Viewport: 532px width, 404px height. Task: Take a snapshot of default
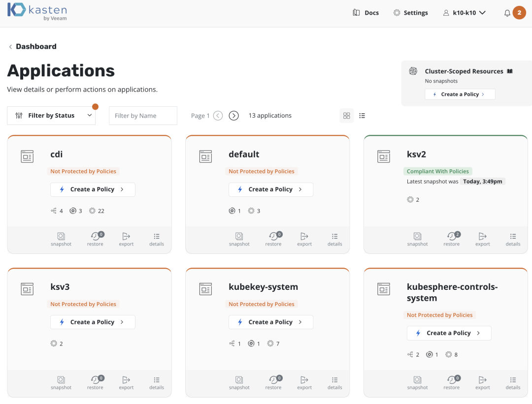click(239, 239)
